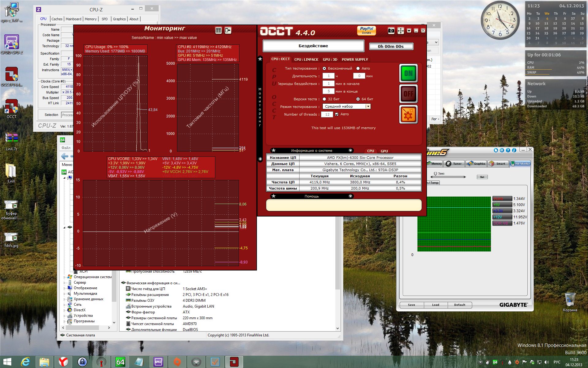Click the OCCT move-window arrows icon
Image resolution: width=588 pixels, height=368 pixels.
401,31
